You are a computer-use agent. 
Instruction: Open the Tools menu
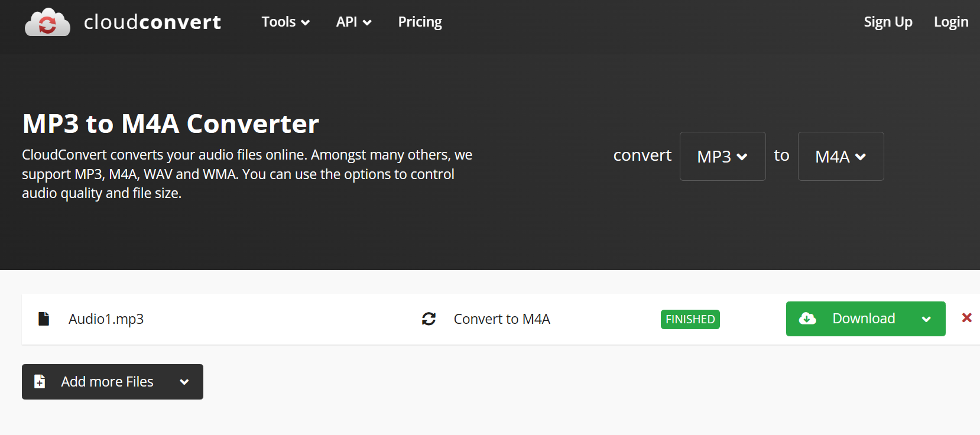tap(285, 22)
